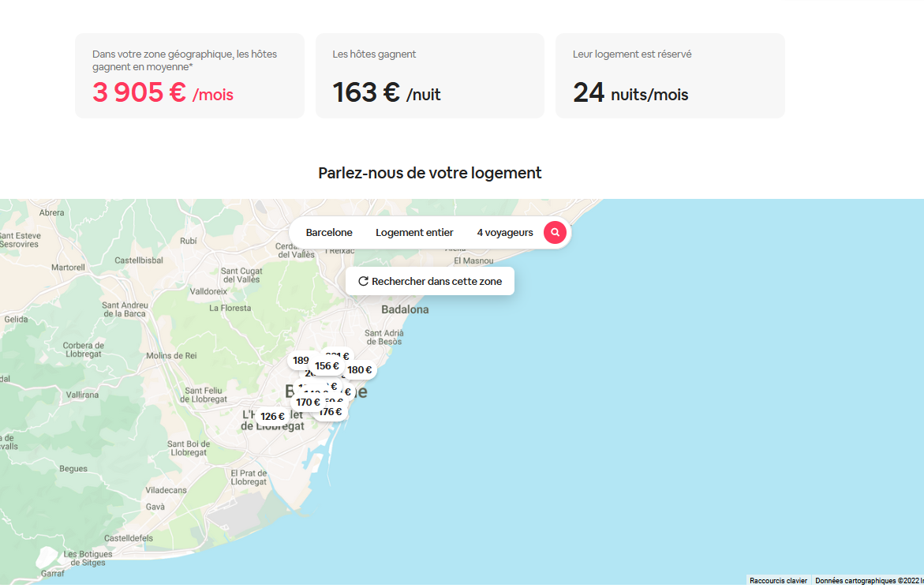Viewport: 924px width, 588px height.
Task: Click the 'Raccourcis clavier' map link
Action: [778, 581]
